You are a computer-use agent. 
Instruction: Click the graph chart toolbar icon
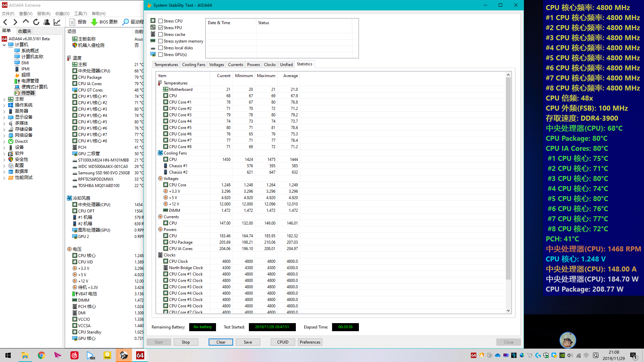[57, 22]
